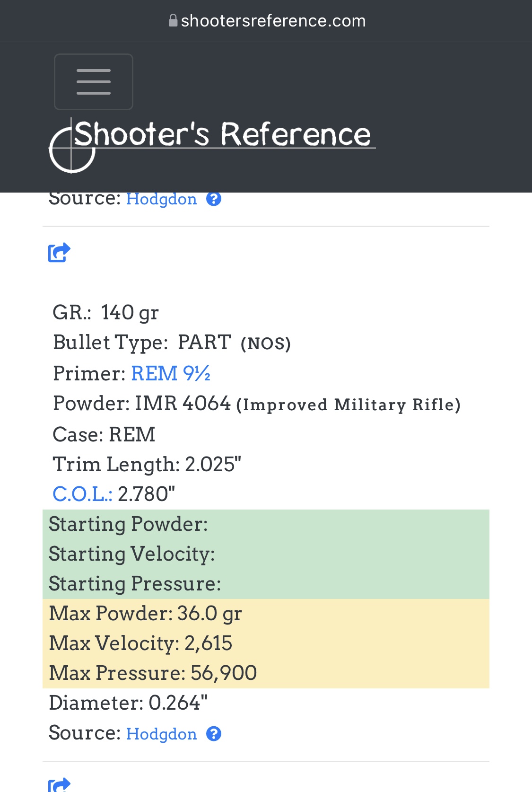Image resolution: width=532 pixels, height=792 pixels.
Task: Open Hodgdon source link below Diameter
Action: (161, 734)
